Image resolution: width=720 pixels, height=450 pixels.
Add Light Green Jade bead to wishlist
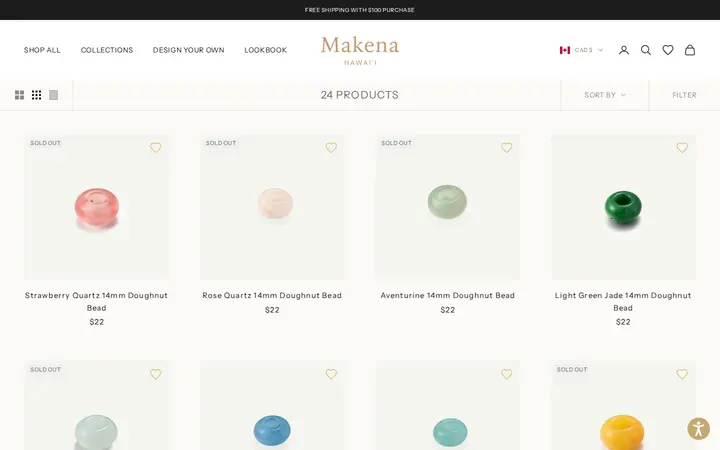[682, 147]
